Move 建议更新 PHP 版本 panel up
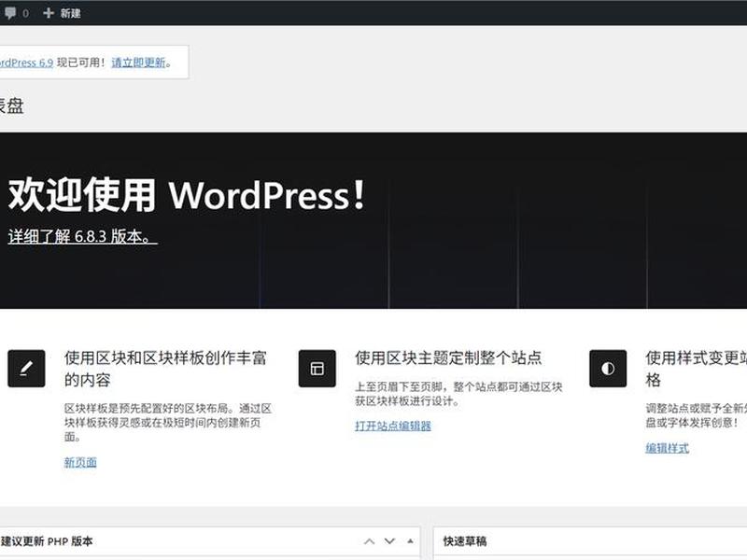 [x=369, y=541]
